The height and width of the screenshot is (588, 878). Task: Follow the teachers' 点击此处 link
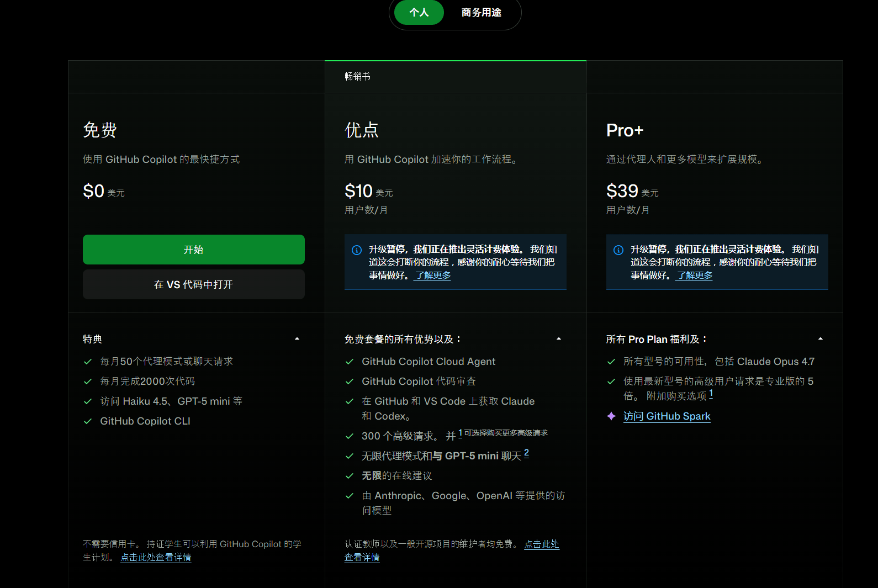(542, 544)
